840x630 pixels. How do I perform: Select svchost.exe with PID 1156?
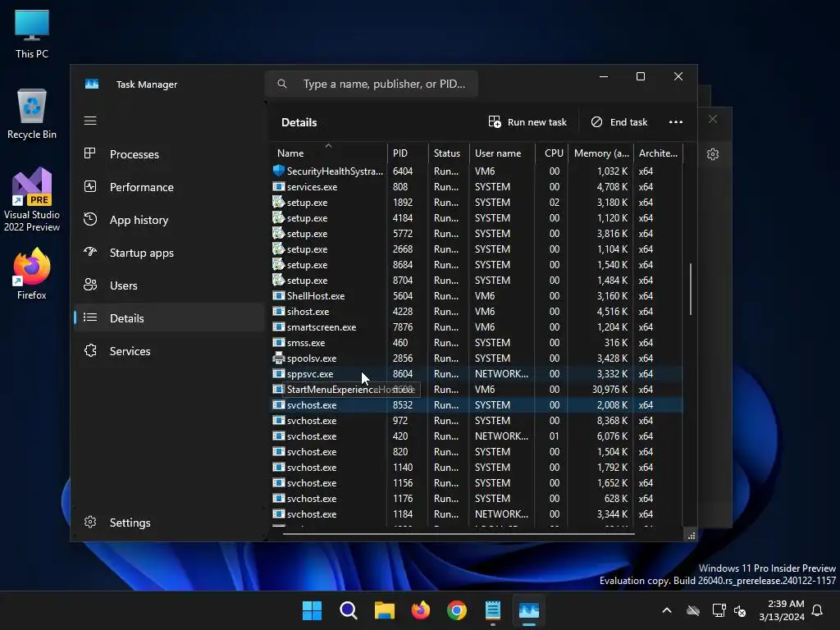click(x=476, y=482)
